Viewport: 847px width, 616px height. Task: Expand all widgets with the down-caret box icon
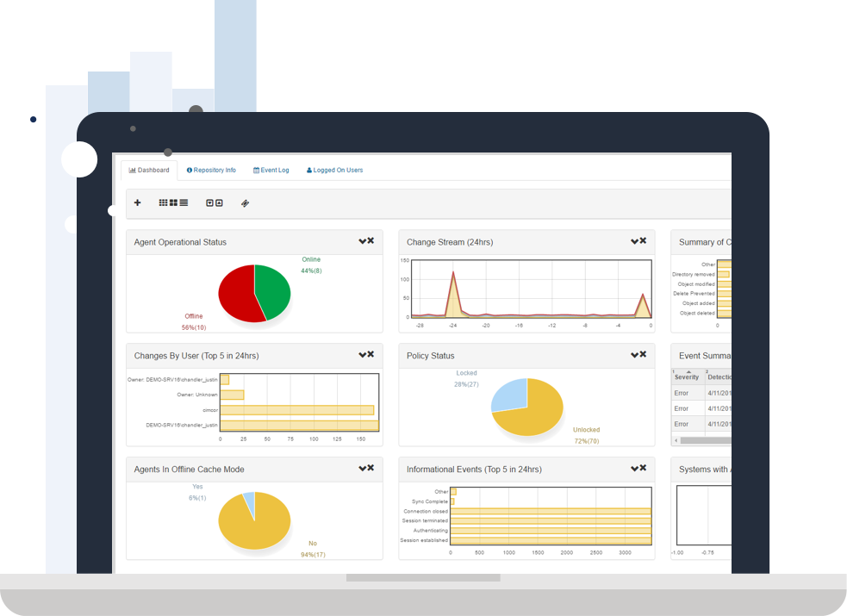point(209,203)
